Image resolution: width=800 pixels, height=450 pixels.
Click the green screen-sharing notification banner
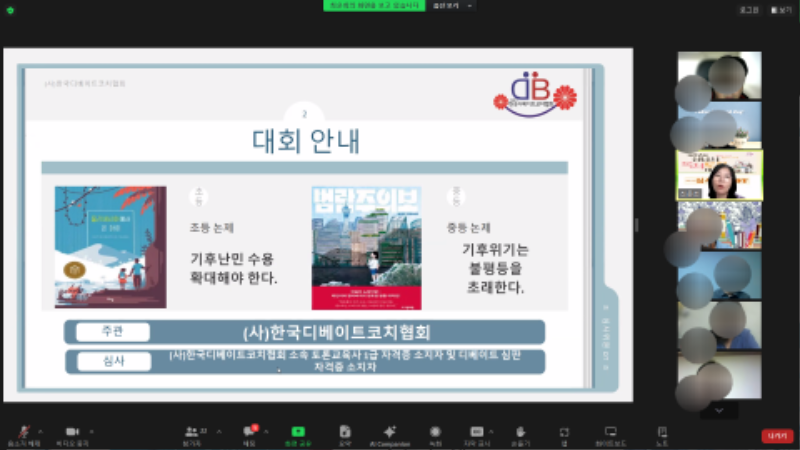374,6
